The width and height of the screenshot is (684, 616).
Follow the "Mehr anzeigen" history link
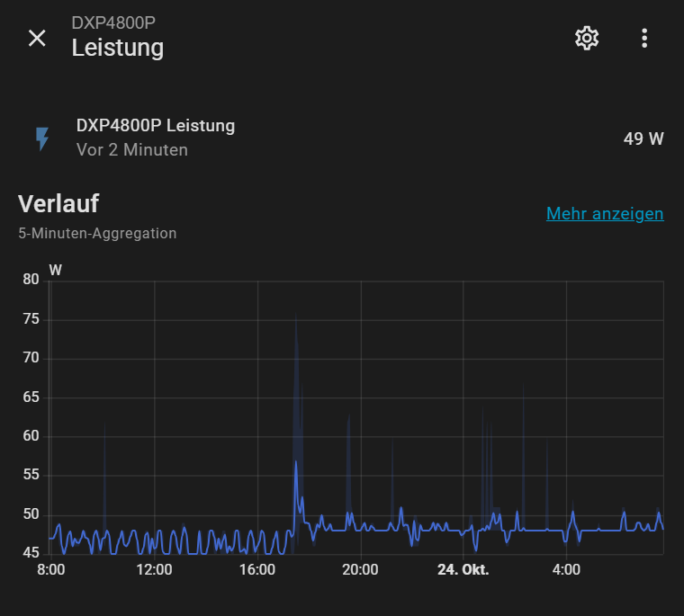tap(604, 213)
